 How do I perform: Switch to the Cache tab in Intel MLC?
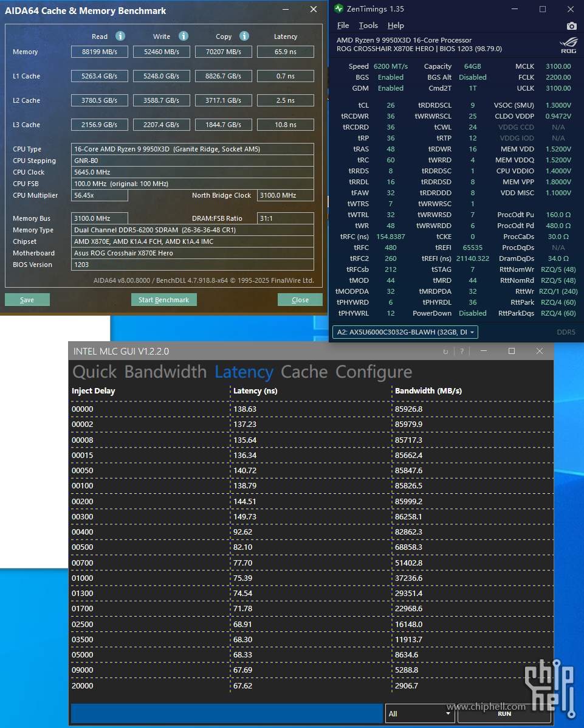coord(304,372)
